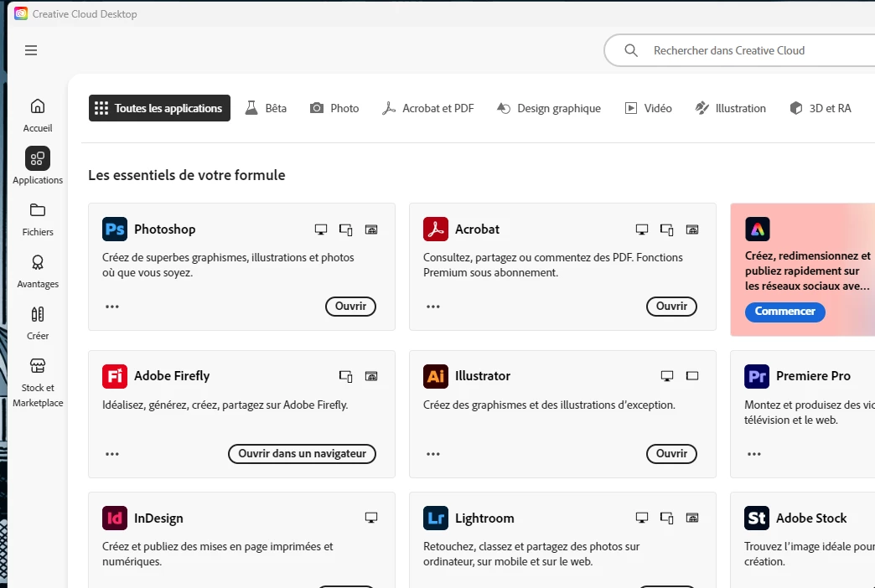Click the InDesign app title text
The height and width of the screenshot is (588, 875).
158,518
